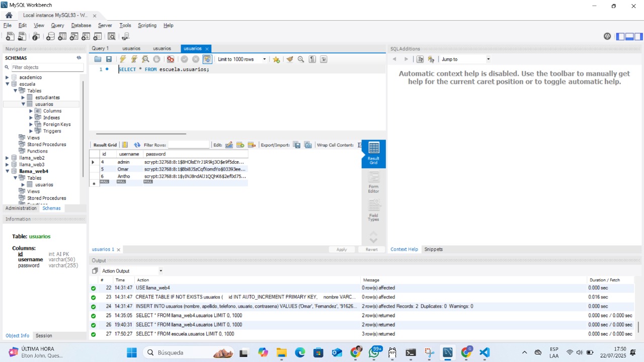Edit current row icon in result grid

229,145
